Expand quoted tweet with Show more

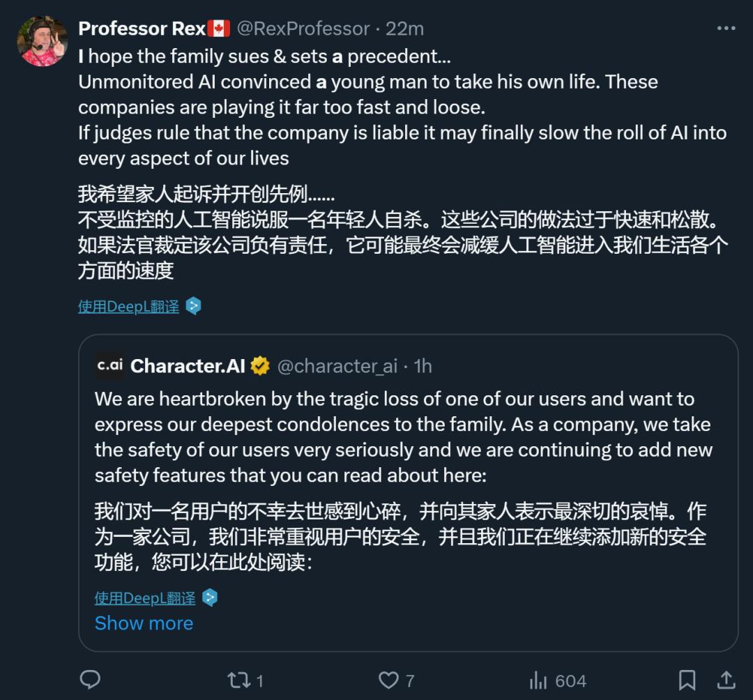tap(144, 623)
